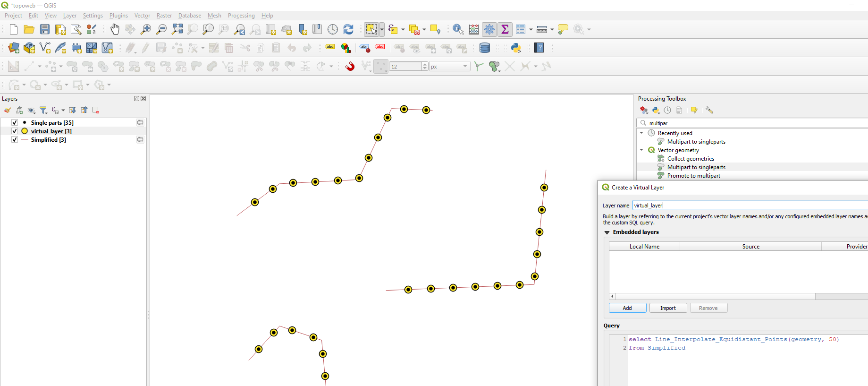
Task: Click Expand All icon in Layers panel
Action: coord(72,110)
